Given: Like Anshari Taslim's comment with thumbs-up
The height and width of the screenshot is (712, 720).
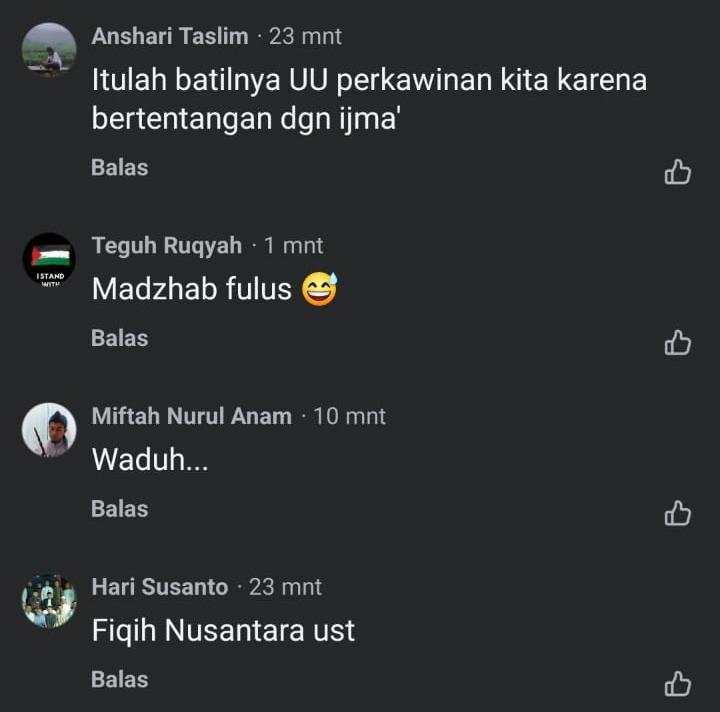Looking at the screenshot, I should coord(677,172).
